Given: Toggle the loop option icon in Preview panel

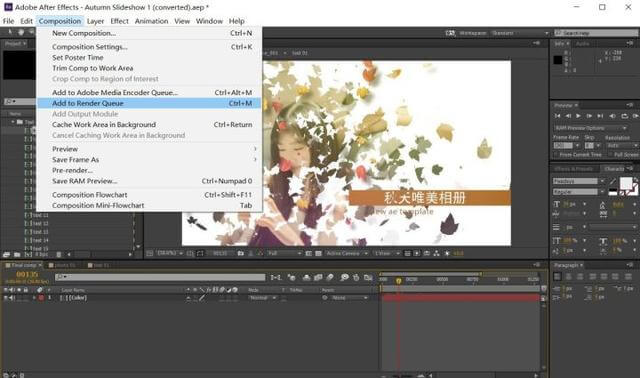Looking at the screenshot, I should click(x=624, y=116).
